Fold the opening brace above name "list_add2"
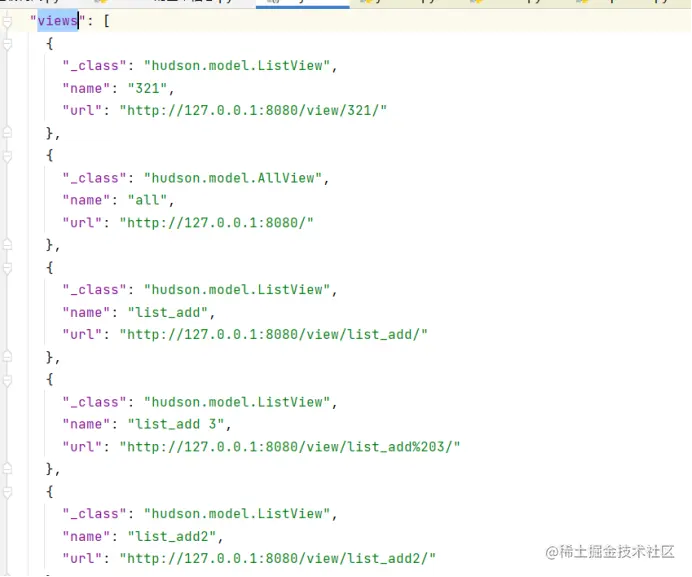The height and width of the screenshot is (577, 692). [7, 491]
